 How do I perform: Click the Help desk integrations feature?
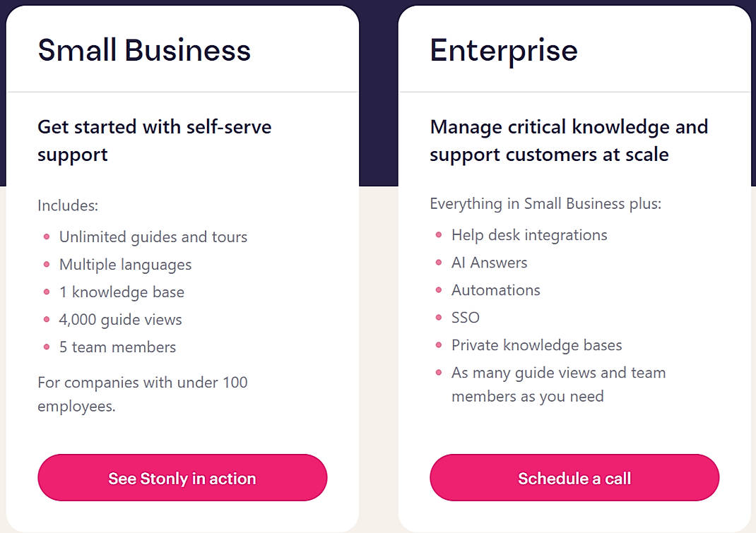click(x=528, y=235)
